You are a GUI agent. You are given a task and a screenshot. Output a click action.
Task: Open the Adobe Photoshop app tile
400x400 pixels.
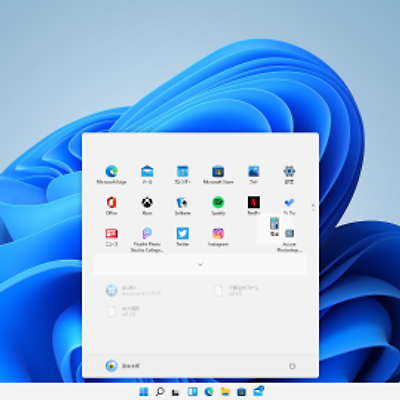coord(289,240)
